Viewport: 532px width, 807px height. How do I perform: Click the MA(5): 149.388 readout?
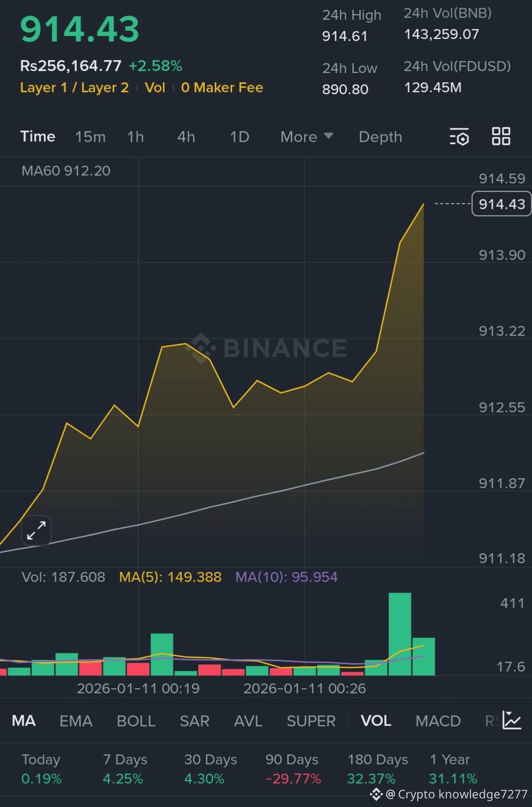(170, 577)
